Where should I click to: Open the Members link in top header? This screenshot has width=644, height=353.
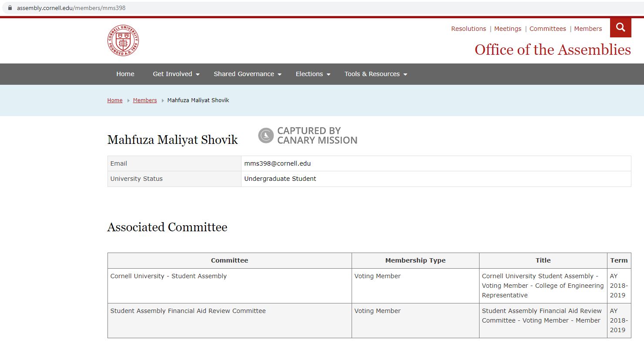tap(588, 29)
